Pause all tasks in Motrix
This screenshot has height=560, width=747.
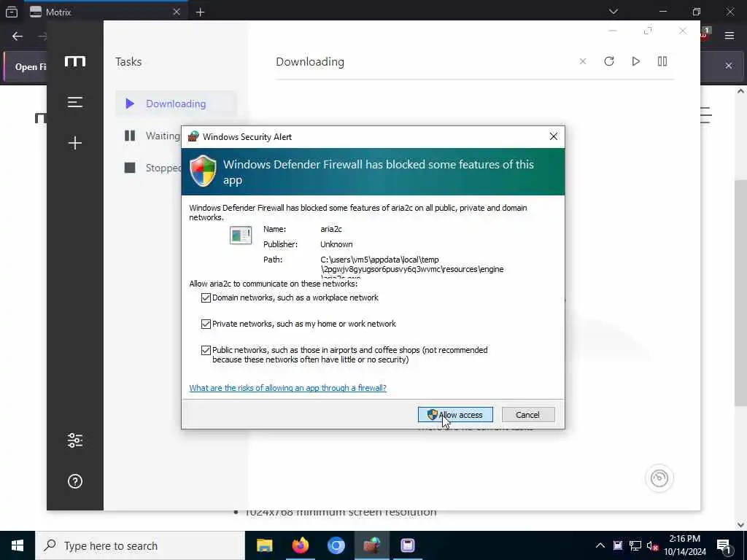(662, 61)
